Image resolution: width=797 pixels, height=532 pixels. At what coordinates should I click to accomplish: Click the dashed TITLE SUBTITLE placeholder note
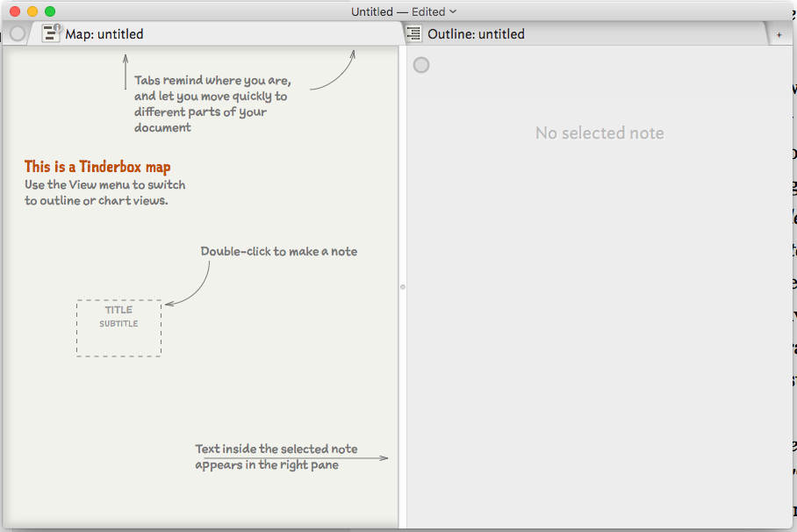[119, 328]
